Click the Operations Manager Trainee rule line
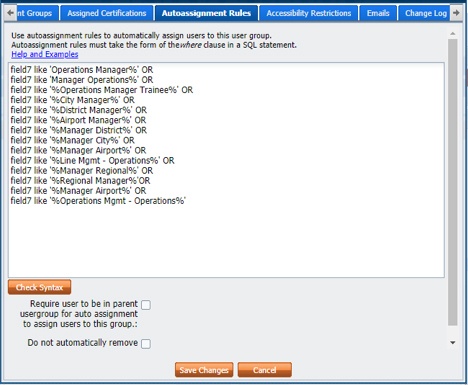Image resolution: width=468 pixels, height=385 pixels. tap(102, 90)
